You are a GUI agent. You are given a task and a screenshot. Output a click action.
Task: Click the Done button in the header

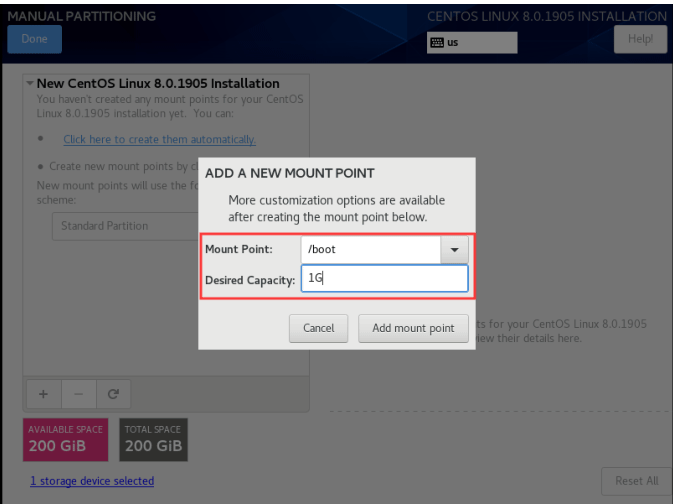point(34,39)
